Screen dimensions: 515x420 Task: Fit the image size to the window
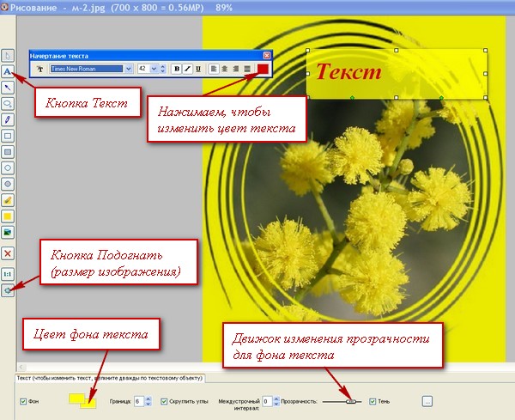point(8,290)
